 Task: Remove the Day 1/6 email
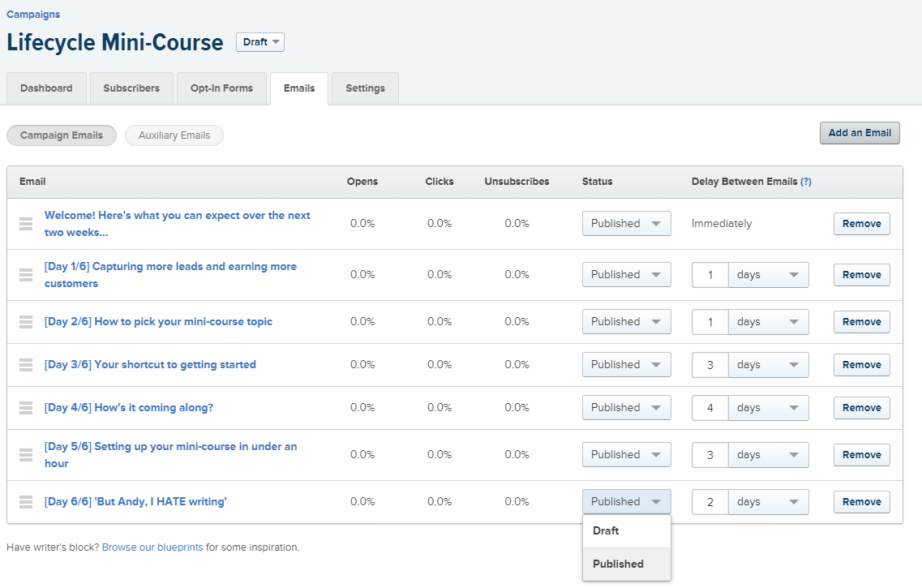[x=861, y=275]
